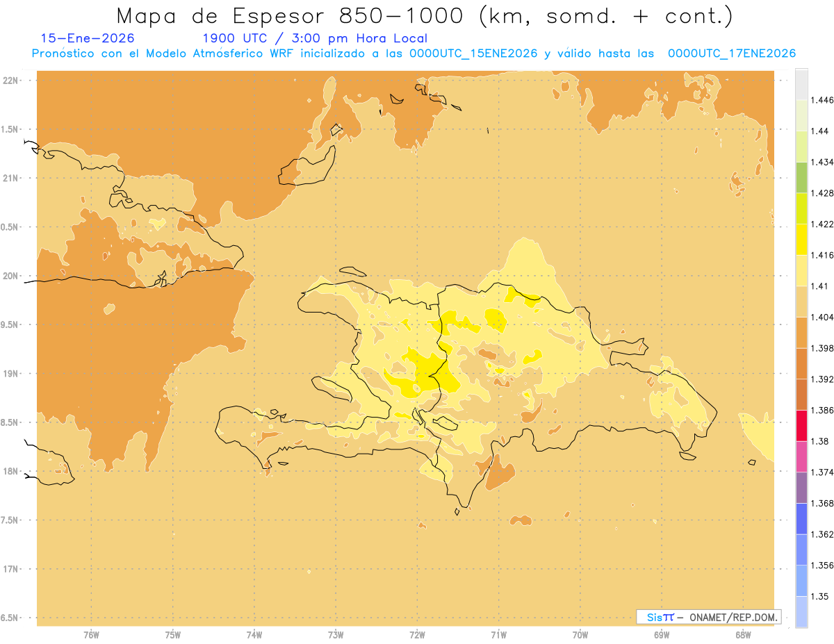Pick the bright yellow swatch between 1.416 and 1.422

[x=801, y=239]
